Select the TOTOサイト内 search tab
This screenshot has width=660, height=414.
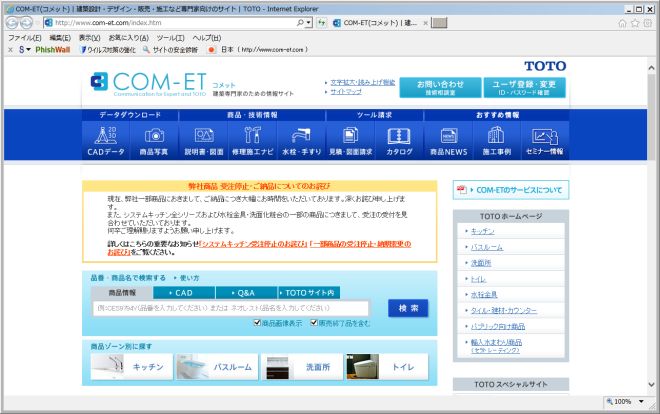tap(309, 293)
